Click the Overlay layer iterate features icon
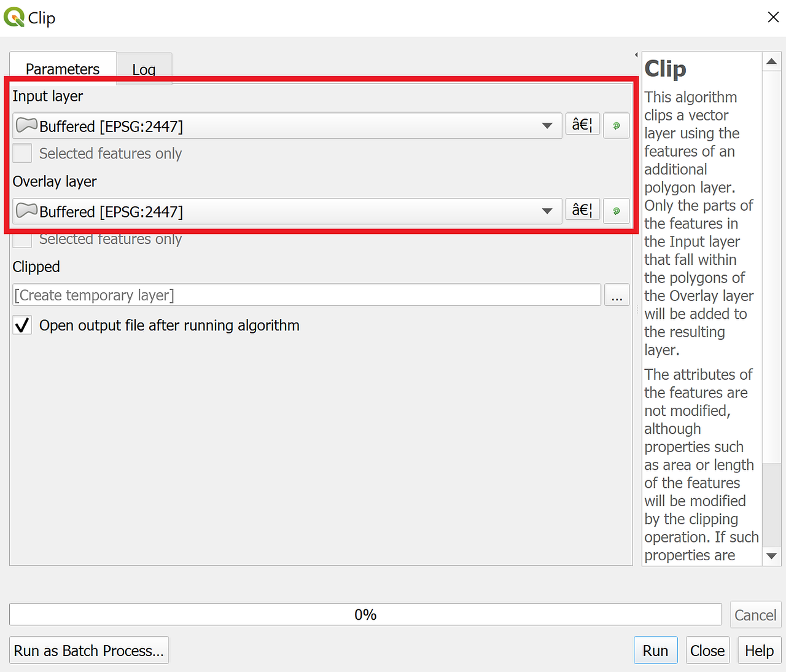The height and width of the screenshot is (672, 786). tap(617, 211)
